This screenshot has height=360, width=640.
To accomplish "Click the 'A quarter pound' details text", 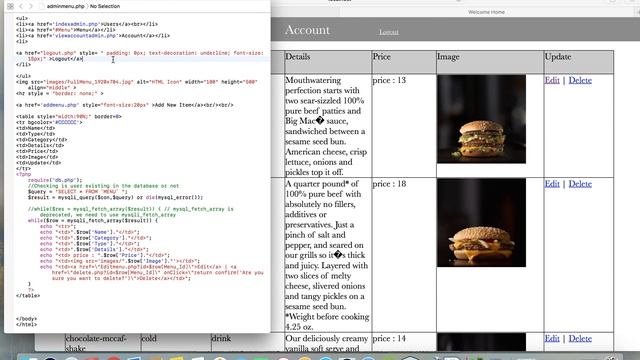I will 327,255.
